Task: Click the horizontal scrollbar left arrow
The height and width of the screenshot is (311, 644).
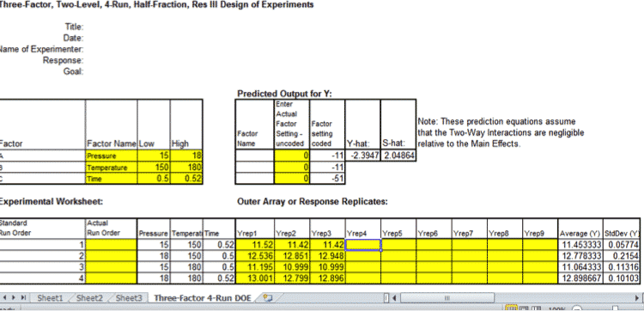Action: [395, 298]
